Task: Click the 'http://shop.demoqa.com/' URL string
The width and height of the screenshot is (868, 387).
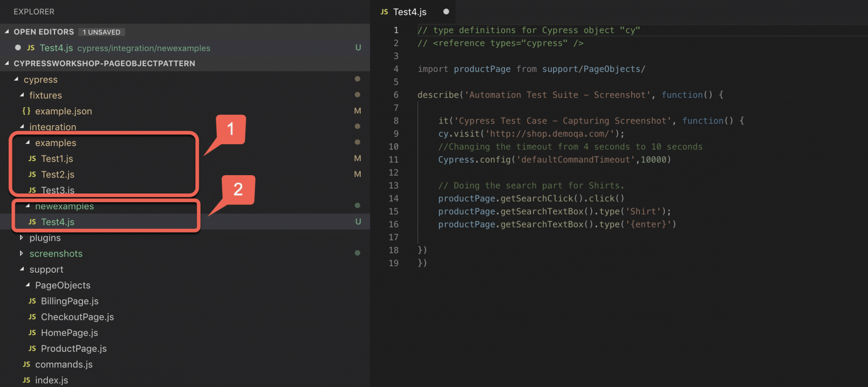Action: tap(550, 134)
